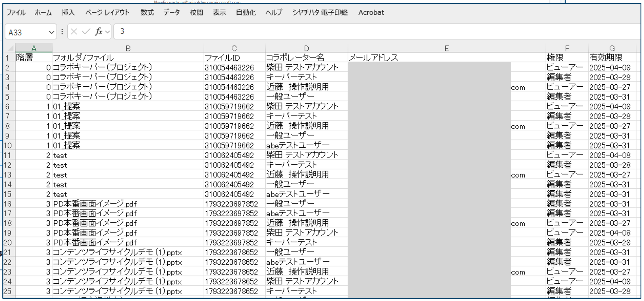
Task: Open the insert function fx button
Action: [x=99, y=31]
